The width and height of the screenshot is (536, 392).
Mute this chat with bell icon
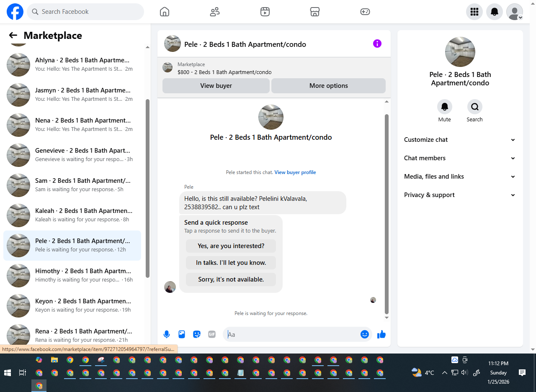445,107
